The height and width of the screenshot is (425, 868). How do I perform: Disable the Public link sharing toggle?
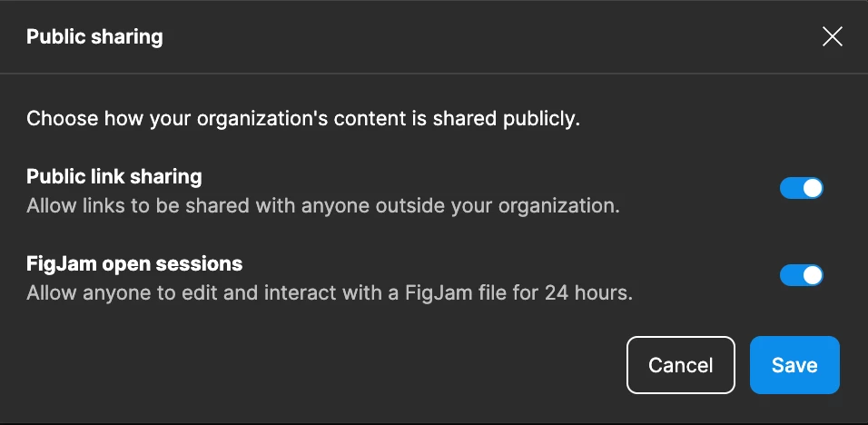[802, 188]
